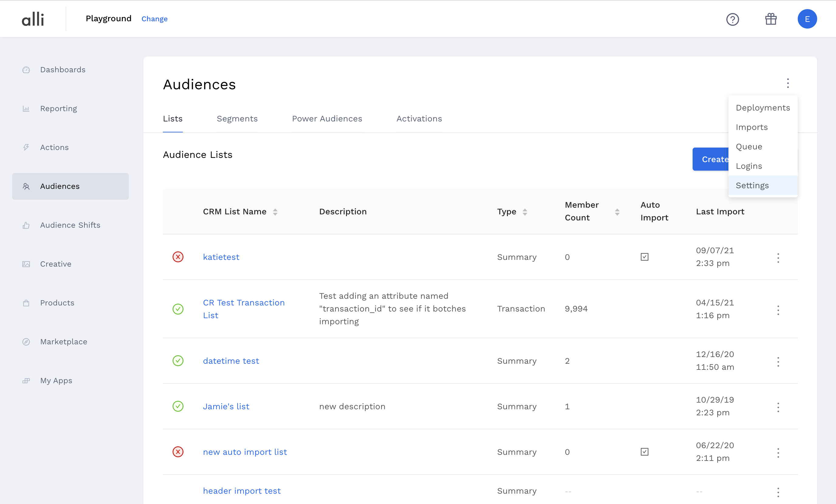The width and height of the screenshot is (836, 504).
Task: Click green status check for datetime test
Action: click(x=178, y=361)
